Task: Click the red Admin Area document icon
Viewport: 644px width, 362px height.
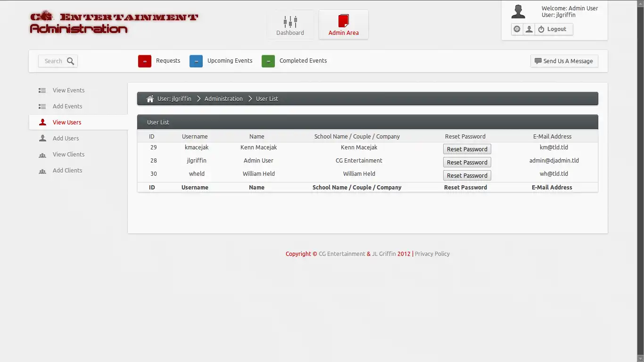Action: [x=344, y=21]
